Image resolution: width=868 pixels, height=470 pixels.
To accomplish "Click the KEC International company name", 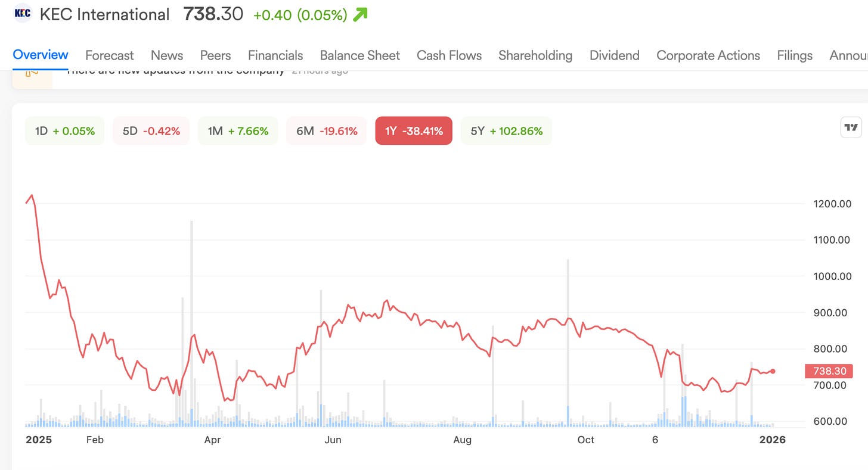I will pyautogui.click(x=104, y=14).
